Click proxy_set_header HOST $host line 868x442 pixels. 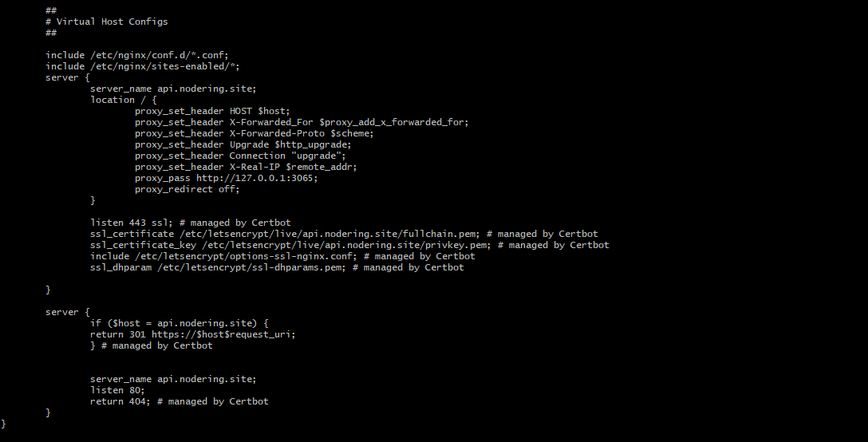[212, 112]
